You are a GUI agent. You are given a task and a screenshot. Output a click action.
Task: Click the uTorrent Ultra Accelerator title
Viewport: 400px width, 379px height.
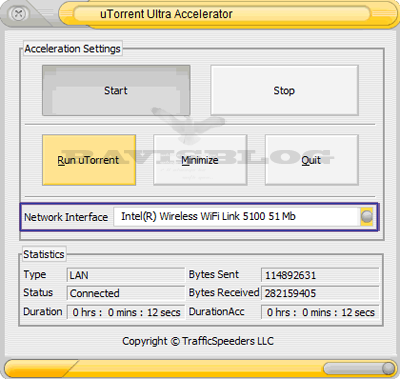tap(166, 14)
